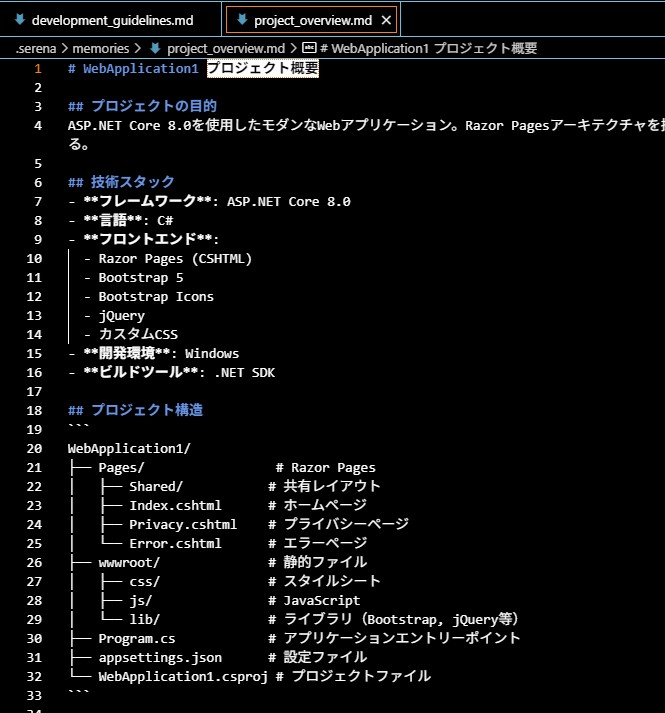Click 'Pages/' in project structure
Screen dimensions: 665x713
tap(121, 468)
